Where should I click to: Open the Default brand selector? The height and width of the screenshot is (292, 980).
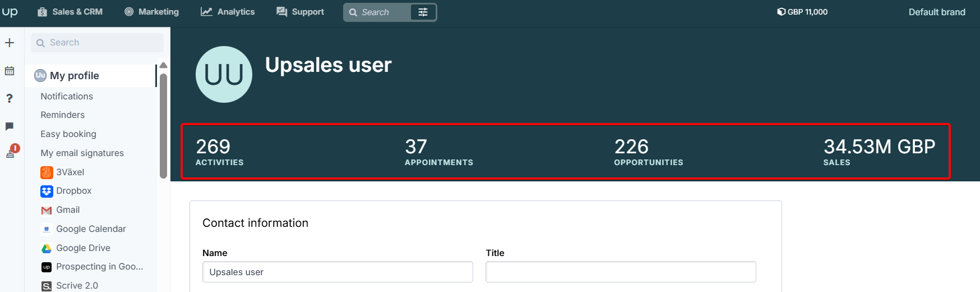pos(937,12)
